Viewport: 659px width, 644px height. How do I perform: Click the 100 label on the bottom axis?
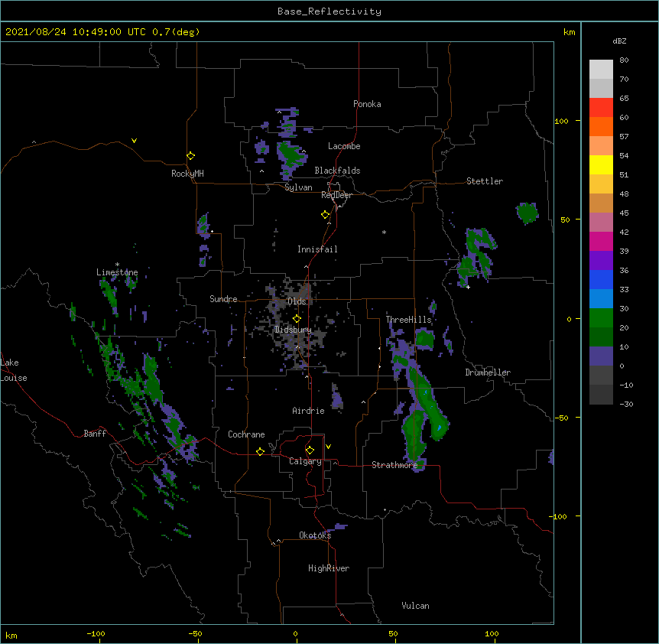tap(492, 633)
